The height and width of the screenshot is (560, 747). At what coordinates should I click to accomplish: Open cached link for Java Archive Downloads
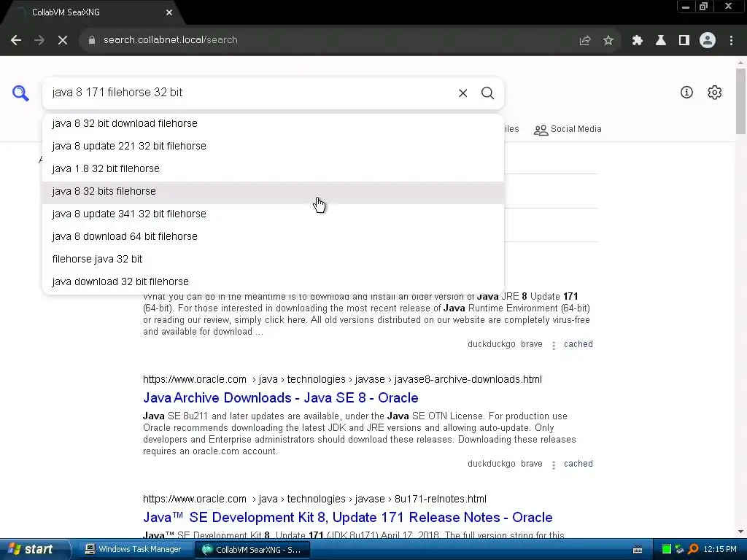[x=578, y=464]
